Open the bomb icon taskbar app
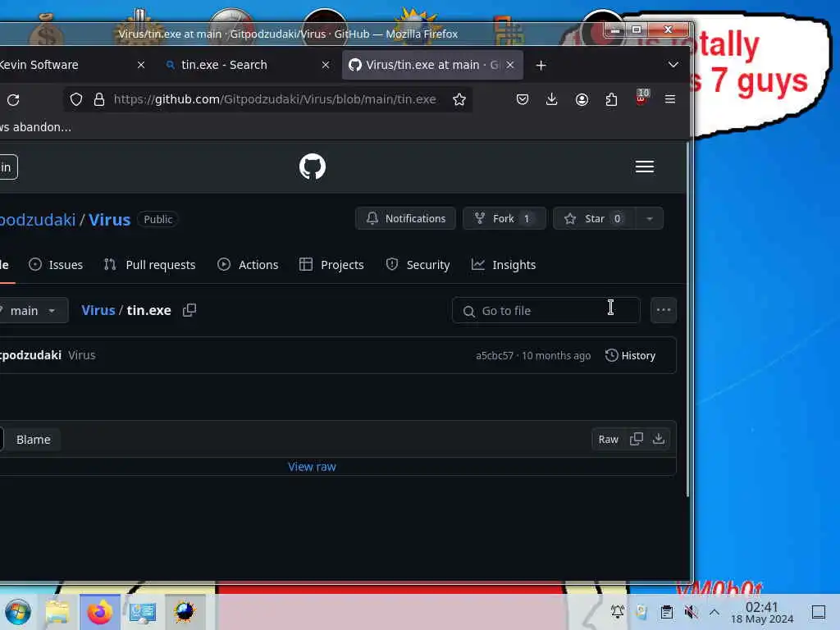Screen dimensions: 840x630 coord(185,612)
